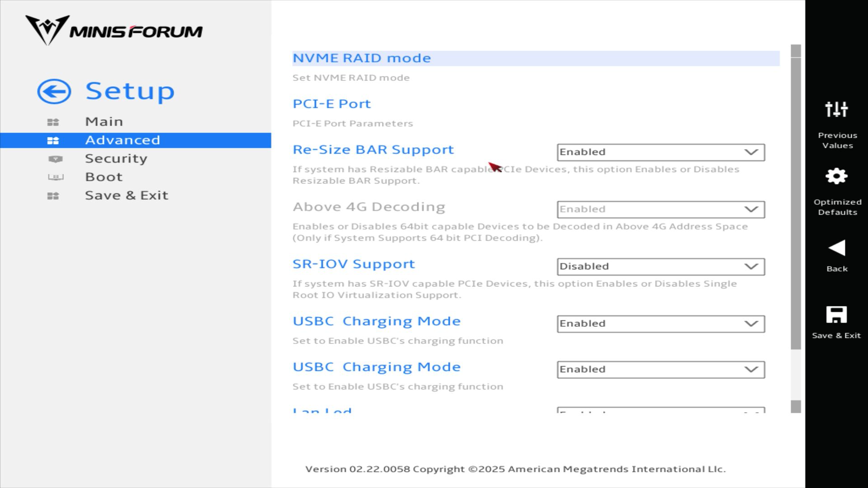Expand the SR-IOV Support dropdown

coord(660,267)
